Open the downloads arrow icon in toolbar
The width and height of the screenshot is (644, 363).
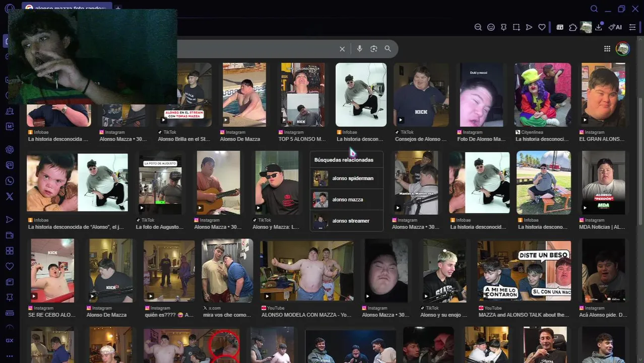pos(599,27)
